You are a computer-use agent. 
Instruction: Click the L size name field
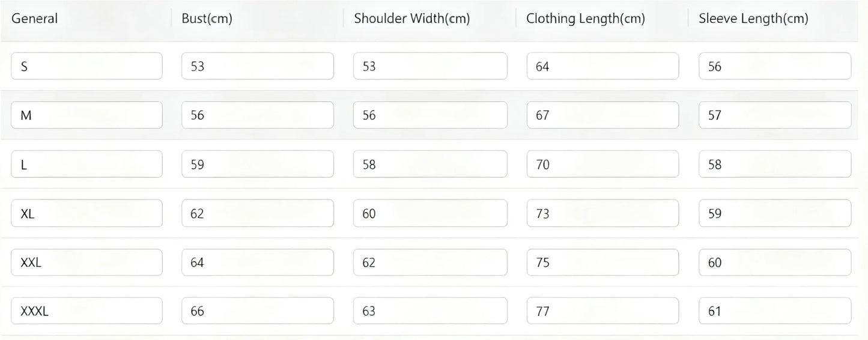[x=86, y=164]
